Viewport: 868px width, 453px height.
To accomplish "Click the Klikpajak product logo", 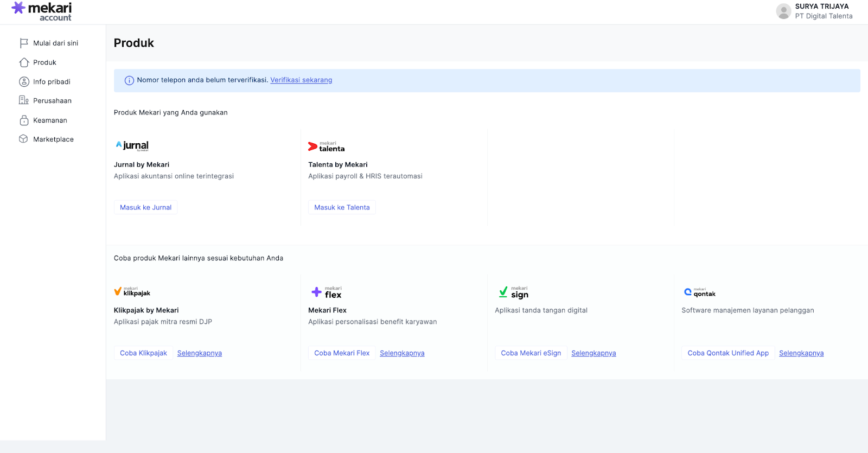I will [132, 292].
